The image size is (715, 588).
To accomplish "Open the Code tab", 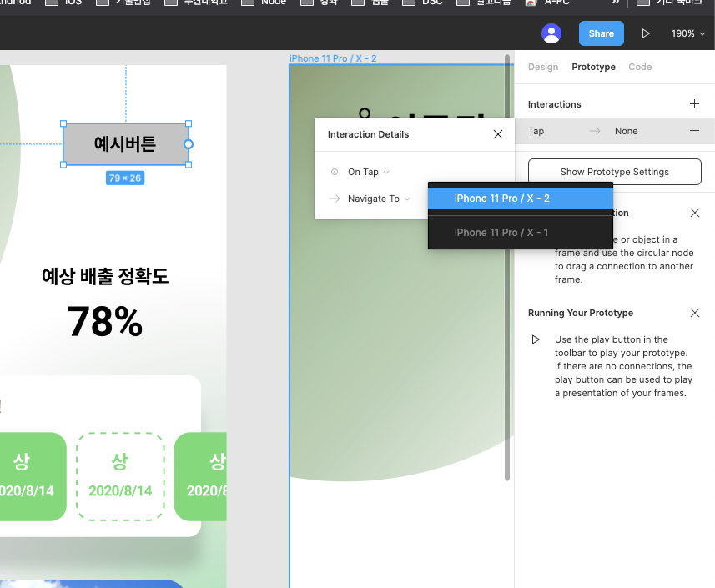I will click(640, 67).
